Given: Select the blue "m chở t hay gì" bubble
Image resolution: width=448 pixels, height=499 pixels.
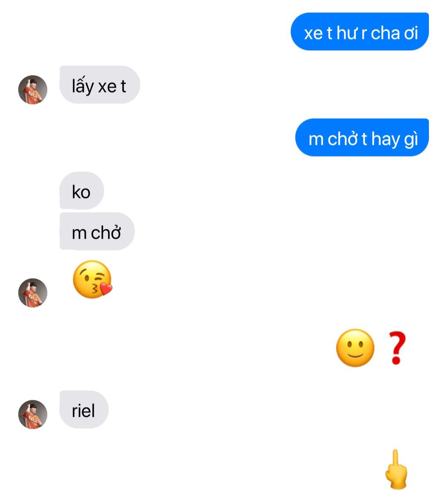Looking at the screenshot, I should (362, 137).
